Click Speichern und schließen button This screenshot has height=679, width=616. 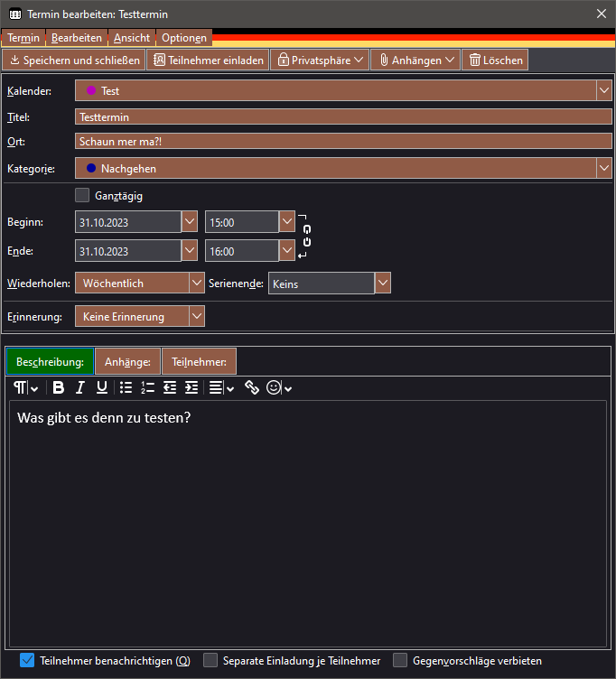[x=74, y=60]
